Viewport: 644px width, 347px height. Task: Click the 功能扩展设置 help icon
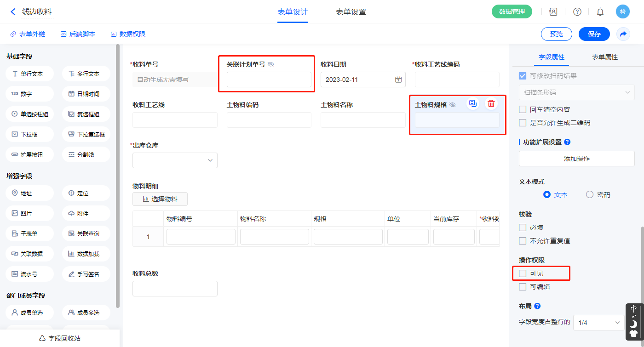coord(567,142)
